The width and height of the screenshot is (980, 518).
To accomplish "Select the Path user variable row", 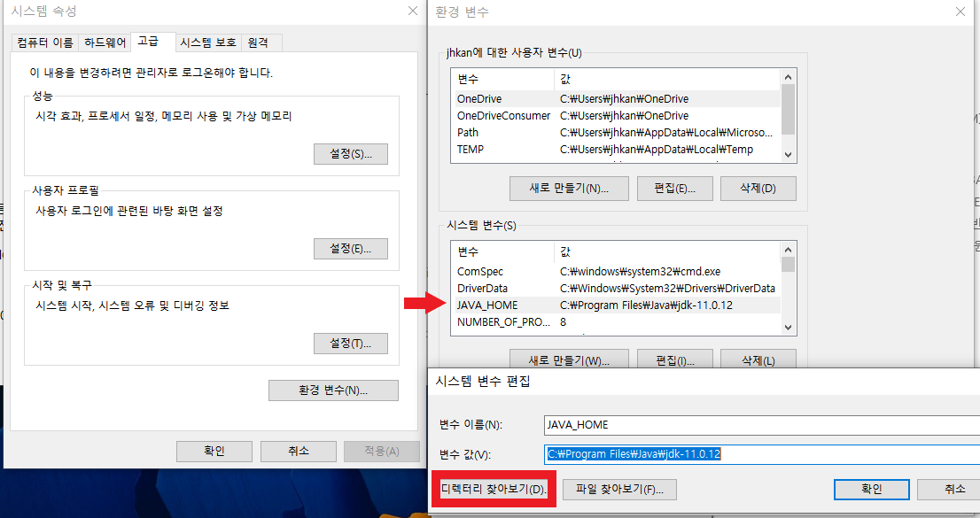I will 616,133.
